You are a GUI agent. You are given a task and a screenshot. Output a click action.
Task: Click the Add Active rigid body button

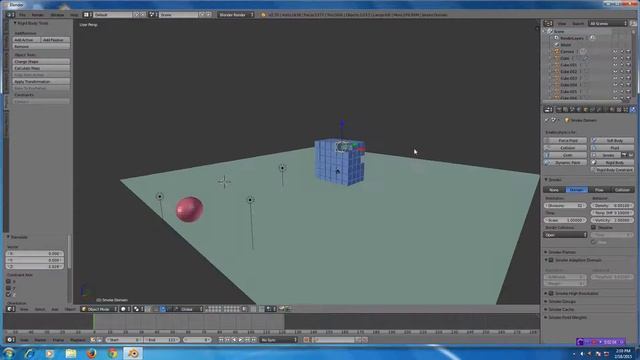[27, 40]
